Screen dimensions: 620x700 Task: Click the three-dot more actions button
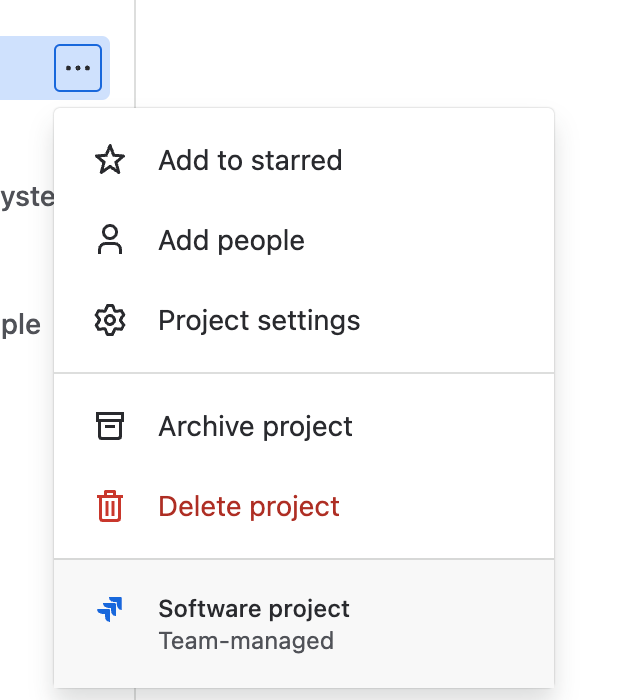(78, 68)
